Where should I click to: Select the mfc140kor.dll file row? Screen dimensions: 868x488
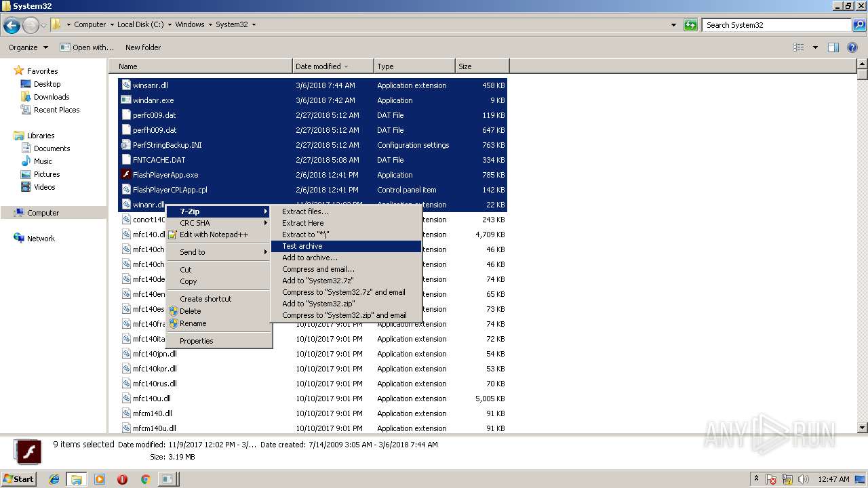[313, 369]
